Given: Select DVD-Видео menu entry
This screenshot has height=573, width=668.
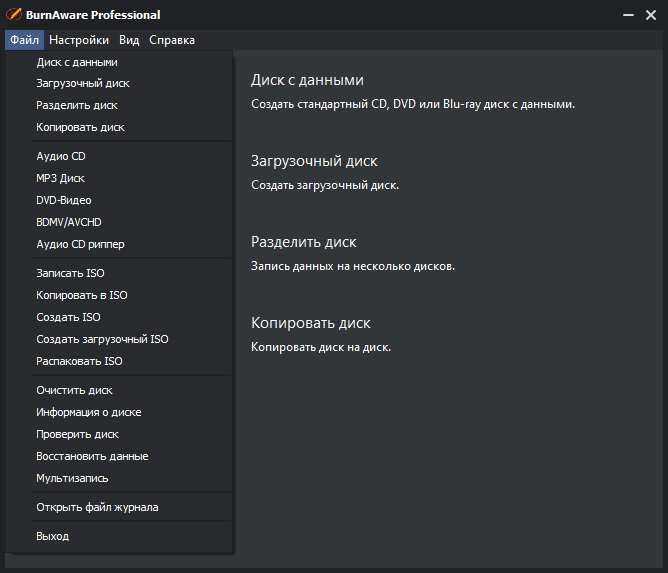Looking at the screenshot, I should pos(64,201).
